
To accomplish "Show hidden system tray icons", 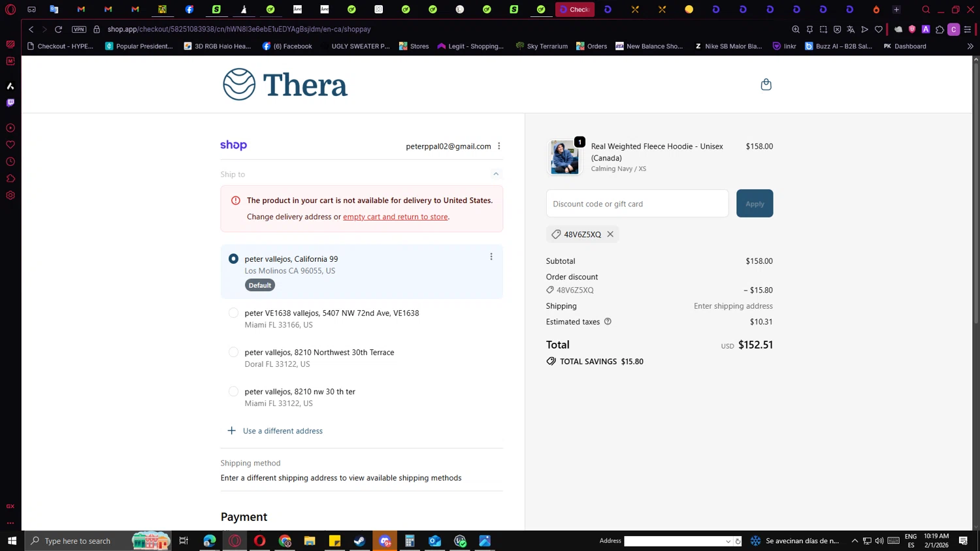I will [x=855, y=541].
